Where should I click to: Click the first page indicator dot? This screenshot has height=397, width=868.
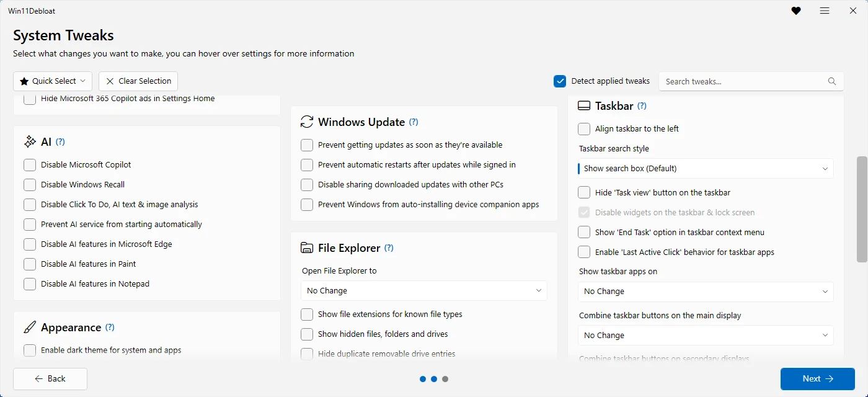point(423,379)
